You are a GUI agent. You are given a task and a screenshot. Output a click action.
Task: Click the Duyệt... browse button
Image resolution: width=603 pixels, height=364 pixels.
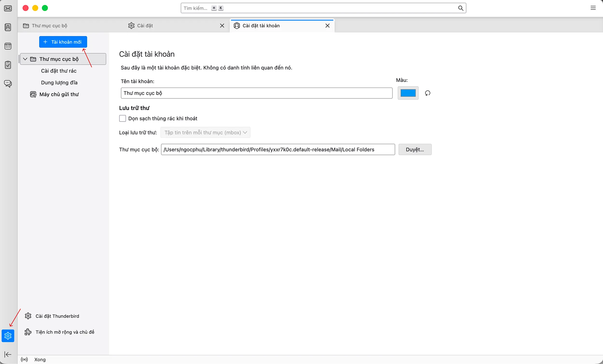pyautogui.click(x=415, y=149)
